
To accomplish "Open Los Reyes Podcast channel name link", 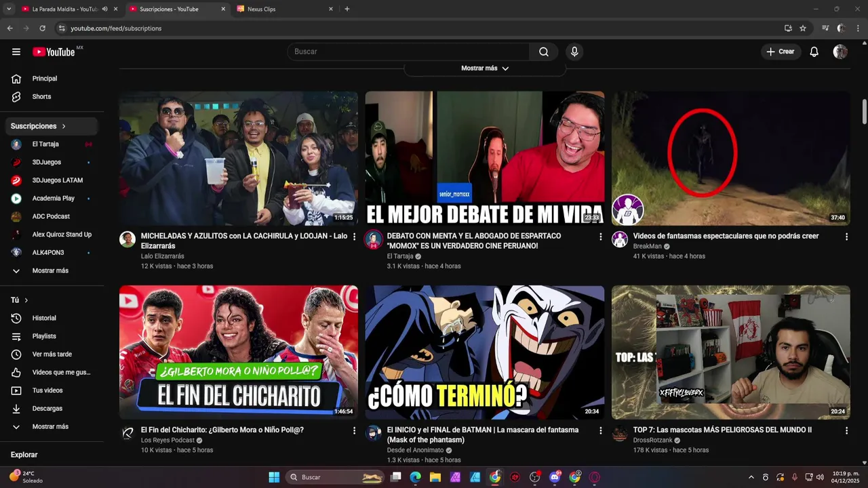I will point(167,441).
